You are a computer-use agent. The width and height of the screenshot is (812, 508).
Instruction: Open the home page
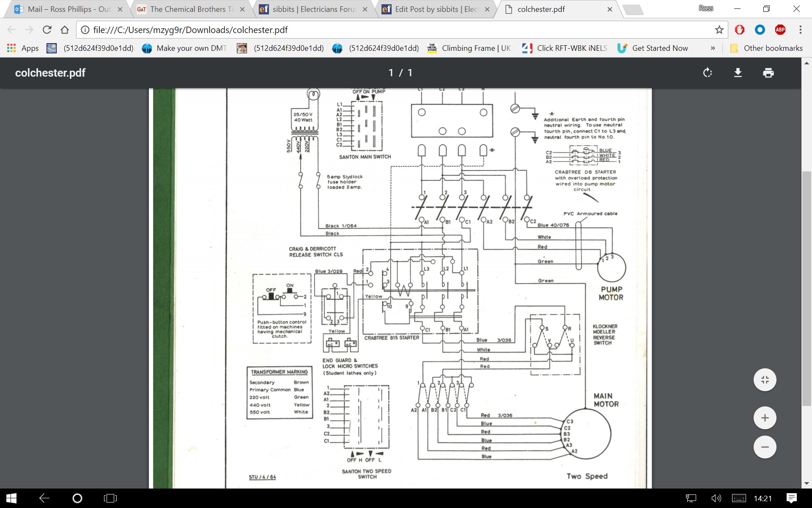[x=64, y=30]
